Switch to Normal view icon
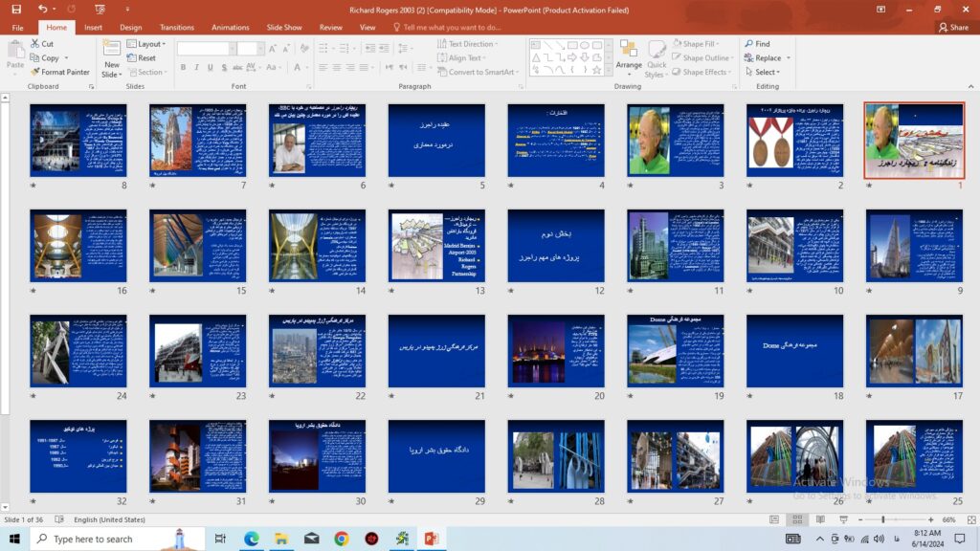Image resolution: width=980 pixels, height=551 pixels. tap(774, 519)
